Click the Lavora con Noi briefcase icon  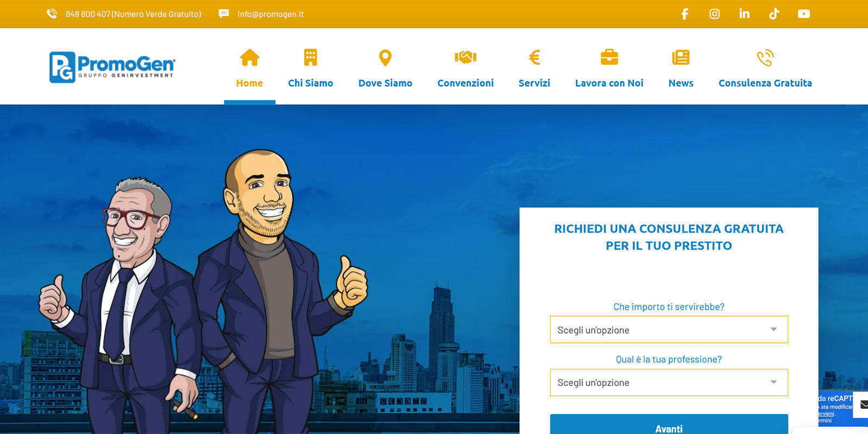tap(609, 58)
